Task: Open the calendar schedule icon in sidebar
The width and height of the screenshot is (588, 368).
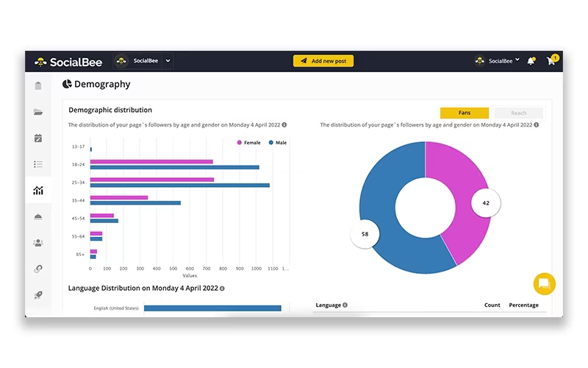Action: pos(38,138)
